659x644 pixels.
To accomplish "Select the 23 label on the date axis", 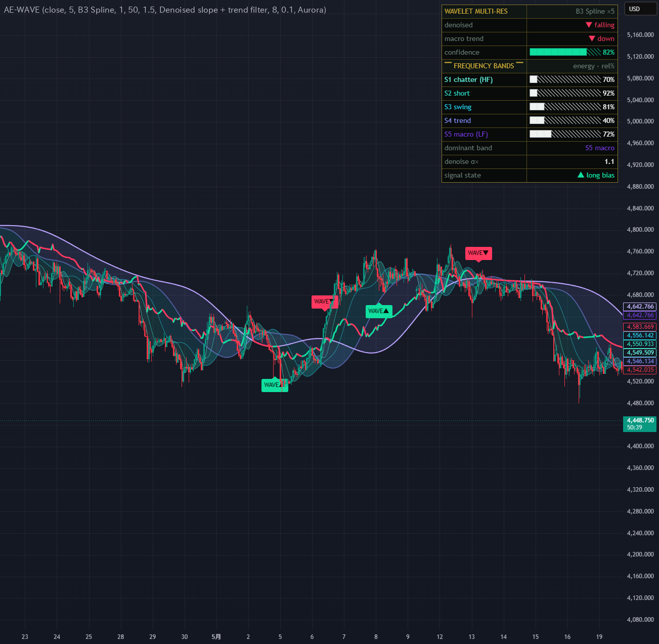I will [25, 636].
